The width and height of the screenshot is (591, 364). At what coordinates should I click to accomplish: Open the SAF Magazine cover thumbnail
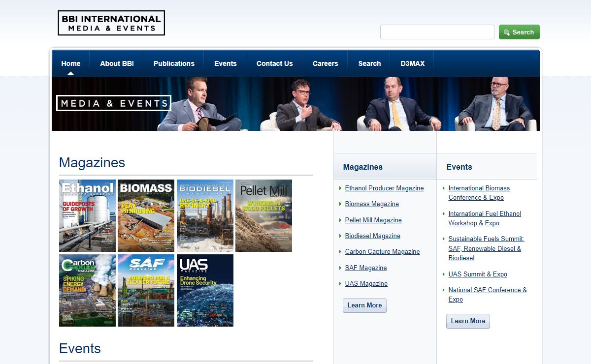[x=146, y=290]
